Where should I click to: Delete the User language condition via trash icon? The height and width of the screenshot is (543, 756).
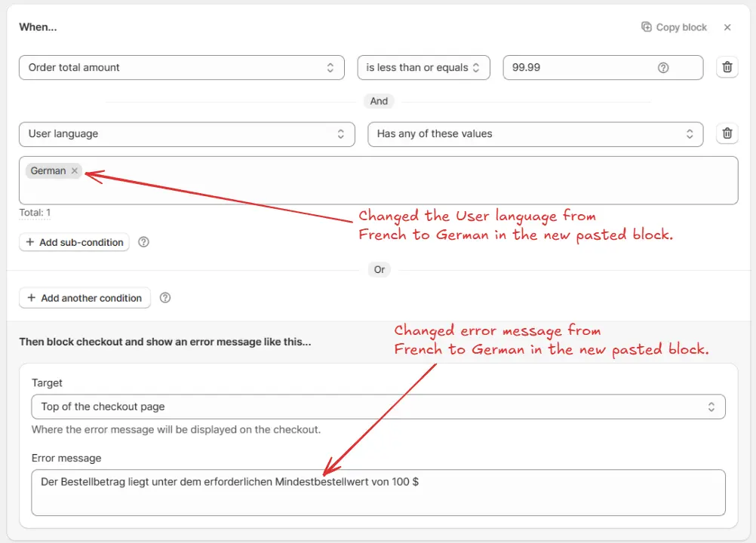coord(727,133)
